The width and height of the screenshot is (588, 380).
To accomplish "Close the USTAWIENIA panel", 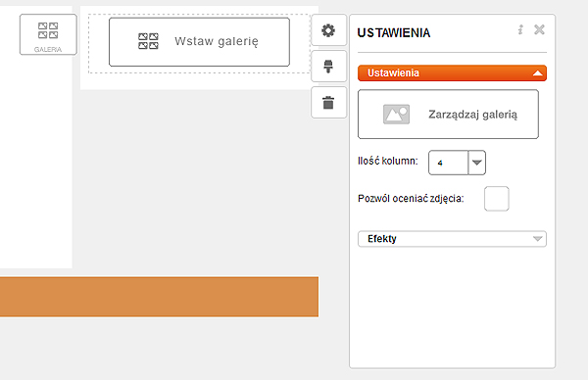I will (539, 29).
